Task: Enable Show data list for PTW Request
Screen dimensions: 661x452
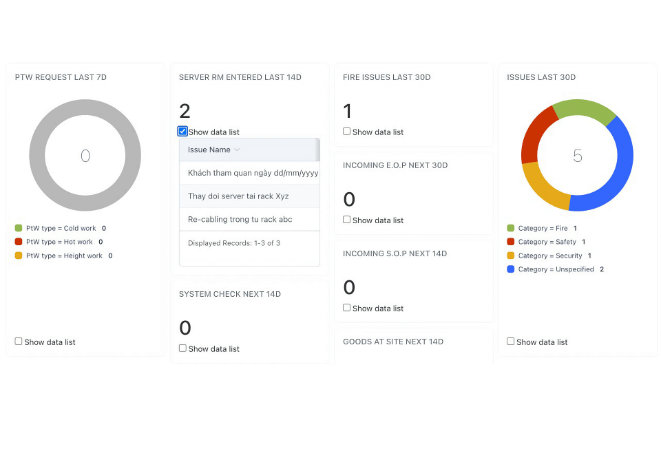Action: point(19,342)
